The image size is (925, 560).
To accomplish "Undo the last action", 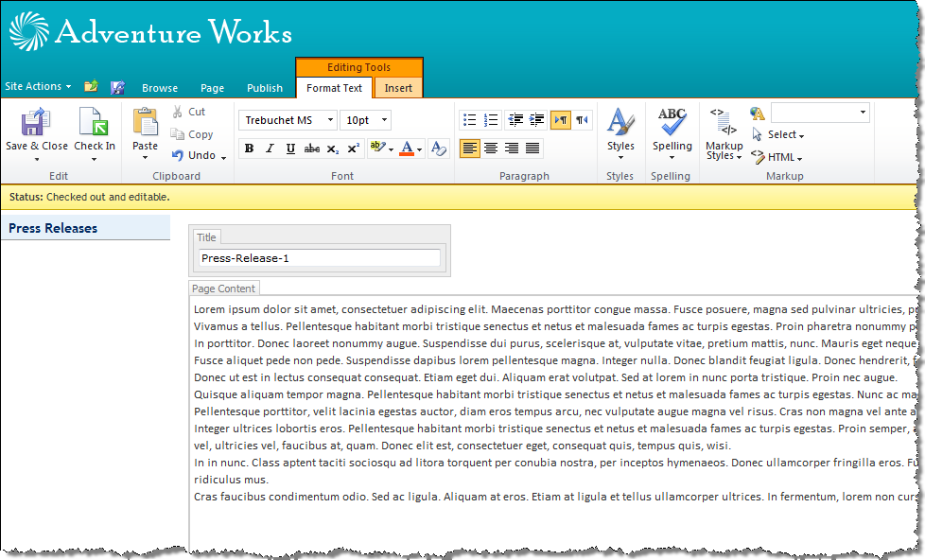I will click(x=194, y=155).
